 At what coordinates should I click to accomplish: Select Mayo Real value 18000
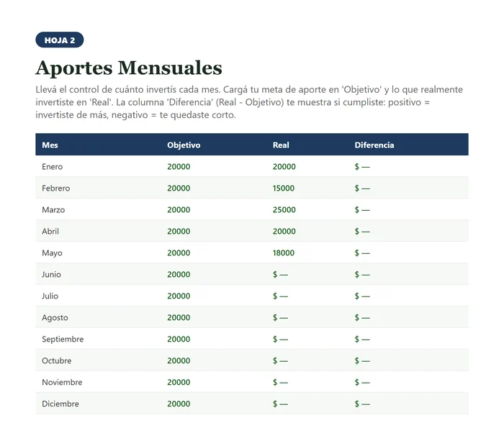284,252
